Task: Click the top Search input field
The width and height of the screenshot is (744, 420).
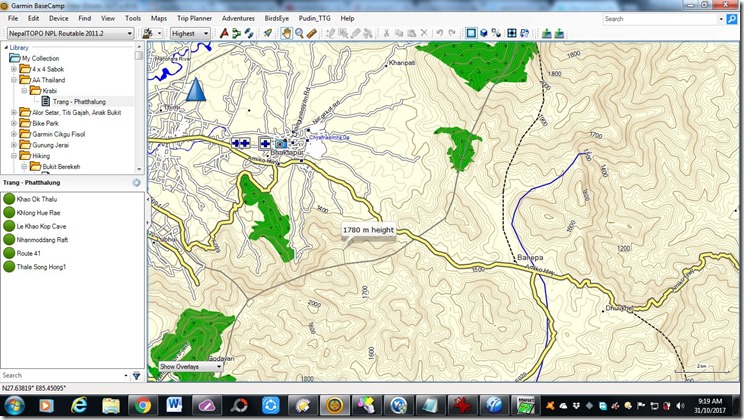Action: coord(660,19)
